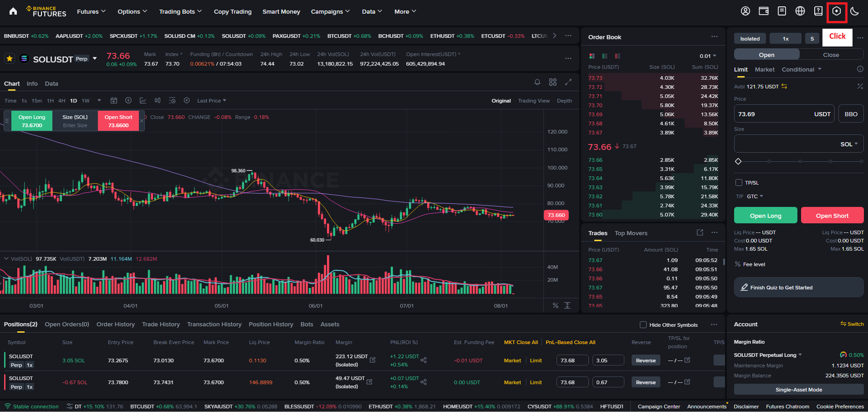Switch theme with the moon icon
Screen dimensions: 868x412
click(855, 11)
